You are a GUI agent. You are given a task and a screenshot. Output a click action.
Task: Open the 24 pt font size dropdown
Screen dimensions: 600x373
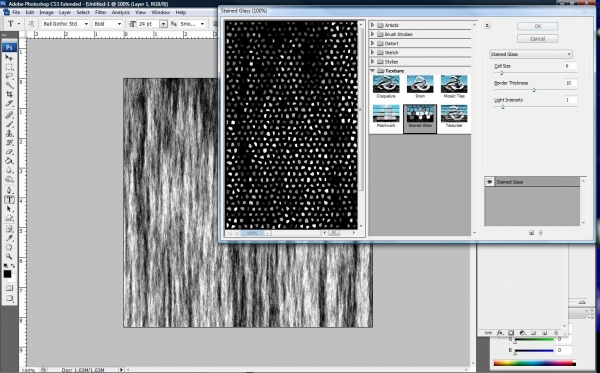pos(163,24)
